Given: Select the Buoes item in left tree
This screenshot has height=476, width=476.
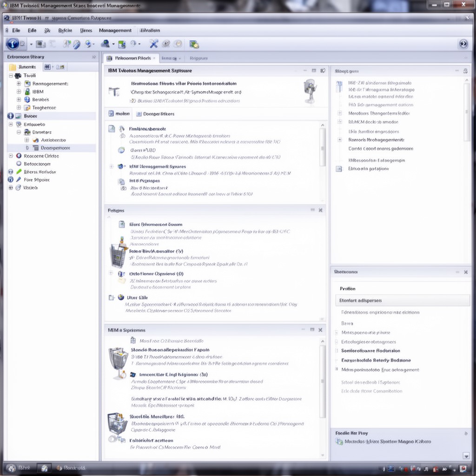Looking at the screenshot, I should 51,116.
